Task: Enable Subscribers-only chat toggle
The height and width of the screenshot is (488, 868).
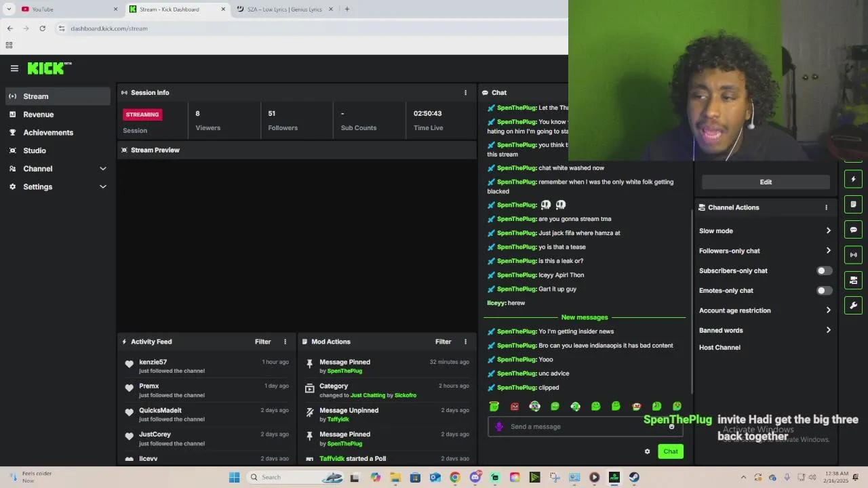Action: 823,270
